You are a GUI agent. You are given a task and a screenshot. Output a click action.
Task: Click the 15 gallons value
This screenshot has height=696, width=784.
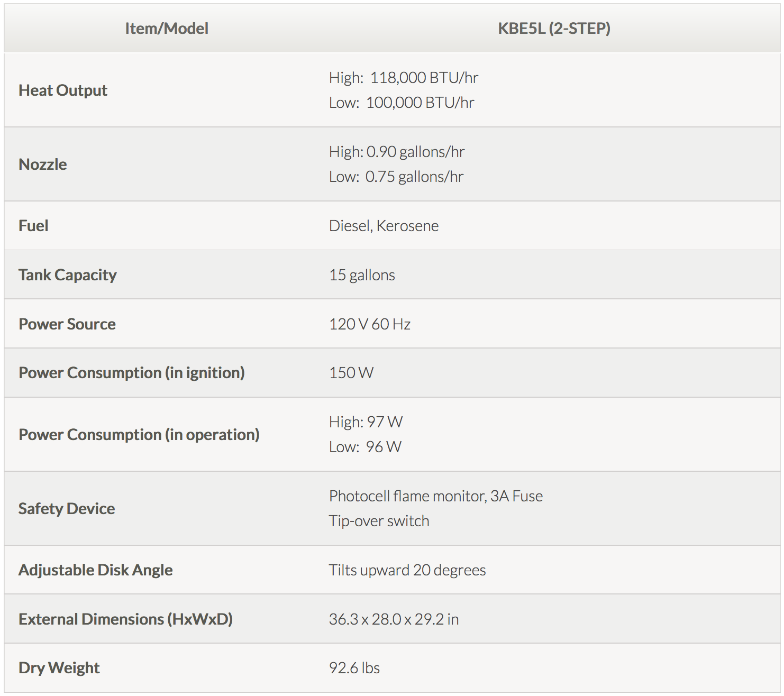362,275
